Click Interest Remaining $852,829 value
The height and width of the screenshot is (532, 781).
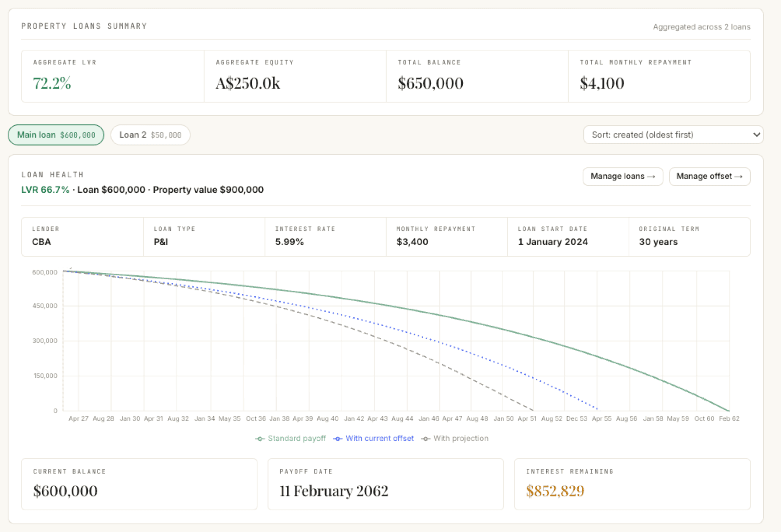(555, 491)
